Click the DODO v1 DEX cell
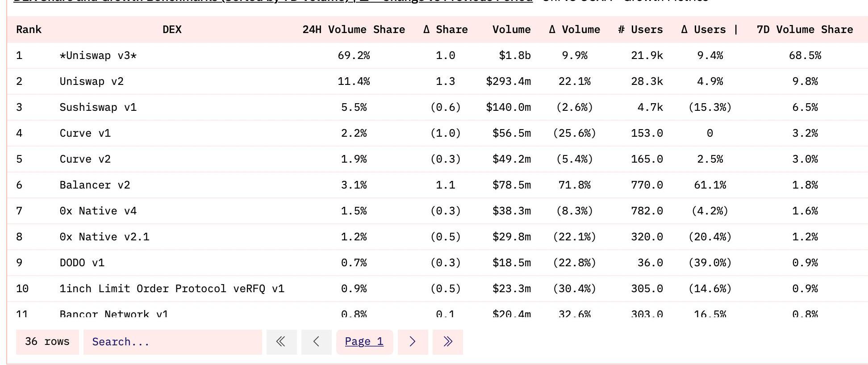The image size is (868, 365). pyautogui.click(x=82, y=263)
